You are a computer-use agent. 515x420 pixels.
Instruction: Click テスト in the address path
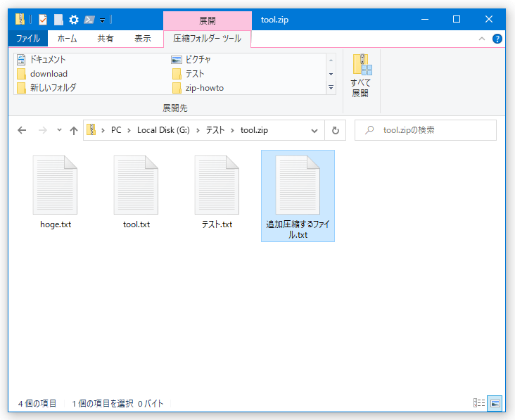215,130
